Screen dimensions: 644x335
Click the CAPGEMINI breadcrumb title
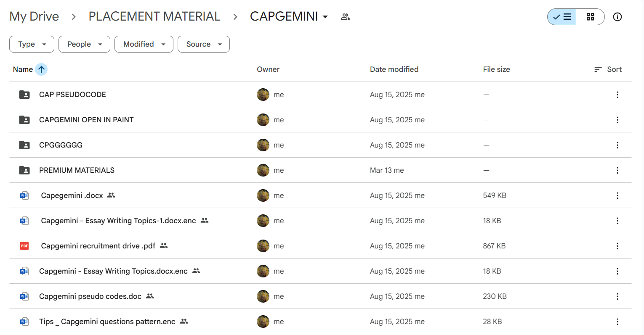(284, 16)
